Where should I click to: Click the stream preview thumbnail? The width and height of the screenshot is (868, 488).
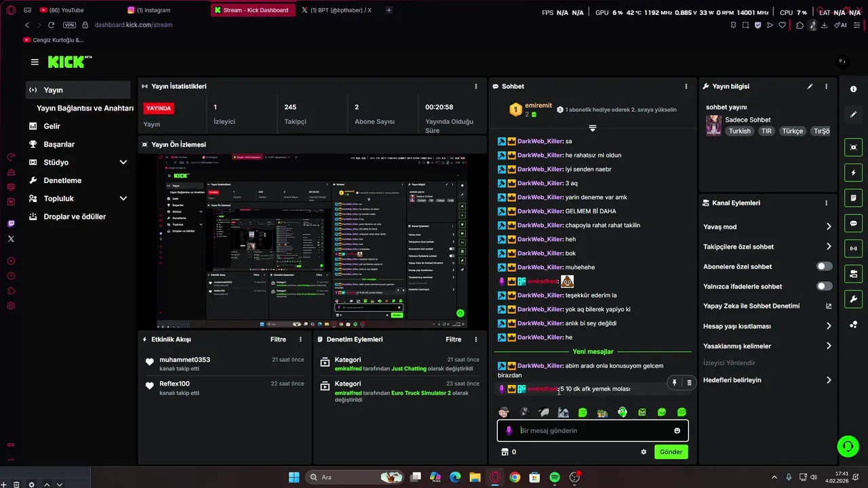pyautogui.click(x=312, y=241)
